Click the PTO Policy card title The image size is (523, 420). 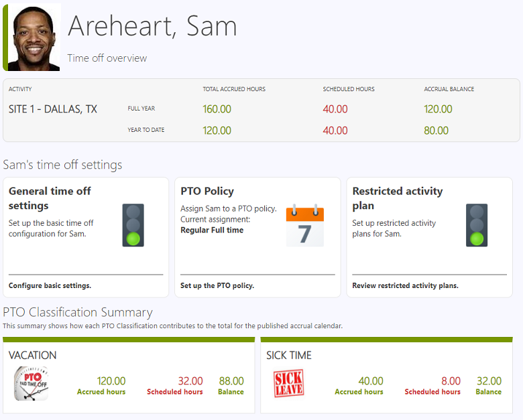tap(207, 191)
